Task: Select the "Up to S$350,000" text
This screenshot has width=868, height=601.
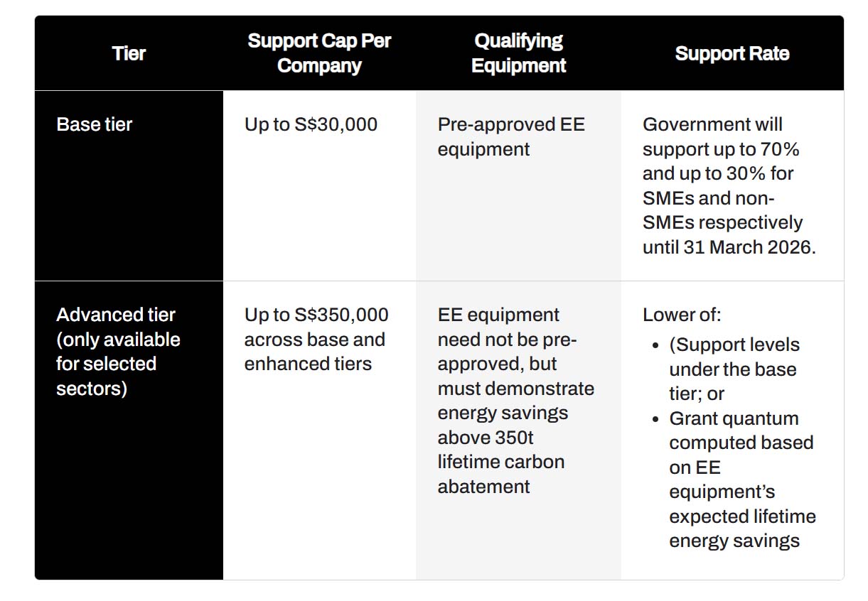Action: click(316, 315)
